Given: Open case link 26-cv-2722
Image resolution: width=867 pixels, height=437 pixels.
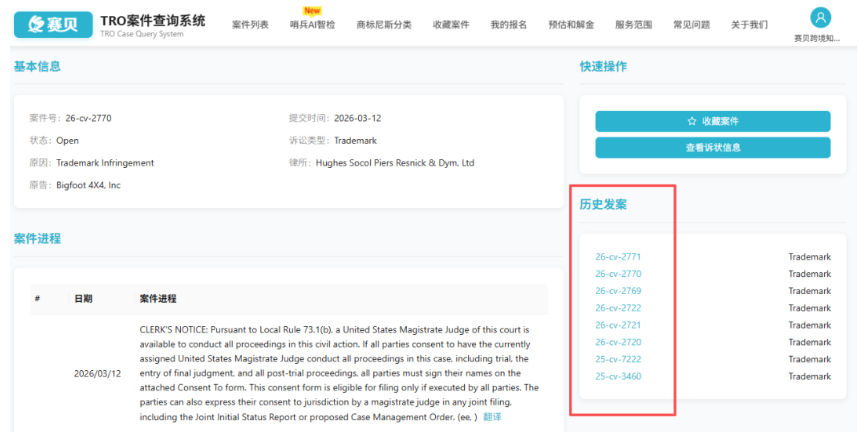Looking at the screenshot, I should click(x=618, y=308).
